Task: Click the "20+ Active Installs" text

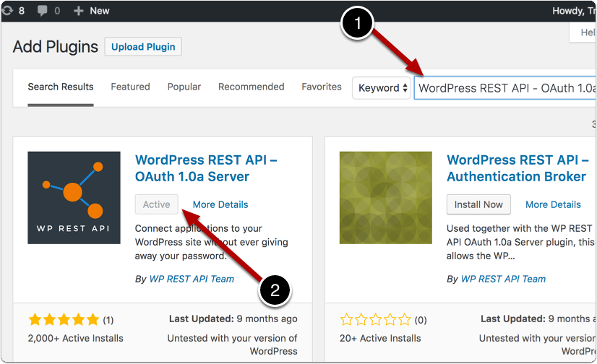Action: point(380,338)
